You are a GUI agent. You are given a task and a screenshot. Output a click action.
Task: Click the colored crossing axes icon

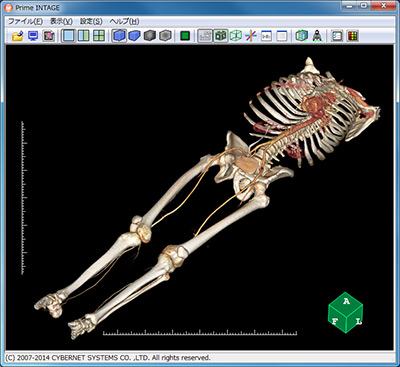click(x=251, y=36)
